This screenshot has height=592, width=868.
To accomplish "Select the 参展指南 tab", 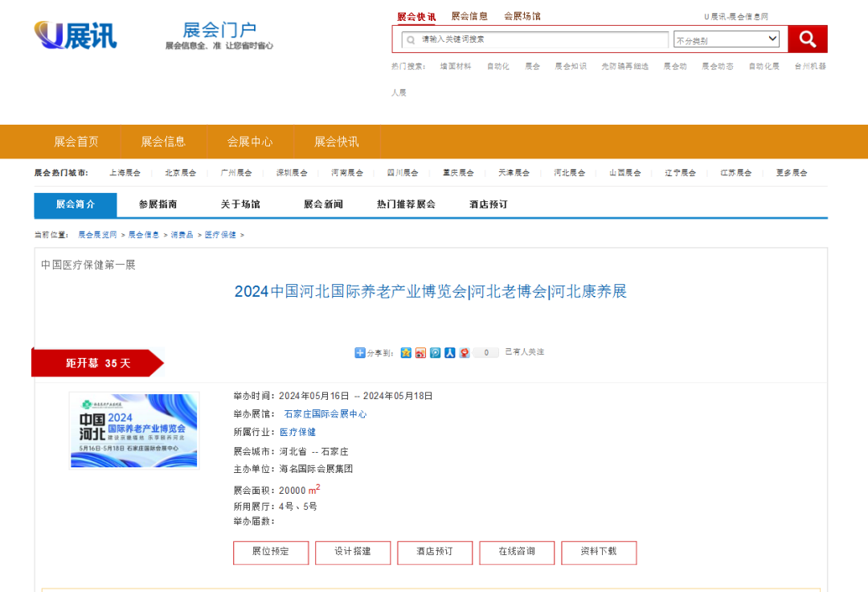I will click(x=158, y=204).
